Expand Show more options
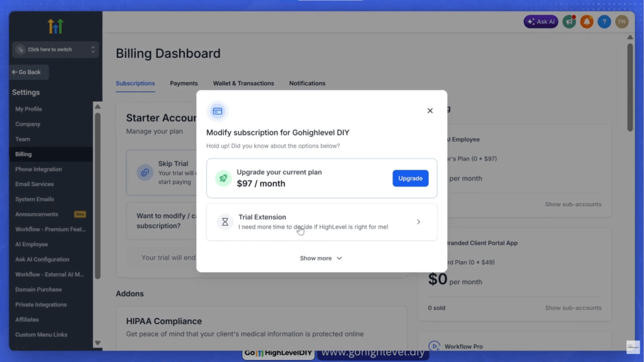This screenshot has width=644, height=362. click(x=321, y=258)
